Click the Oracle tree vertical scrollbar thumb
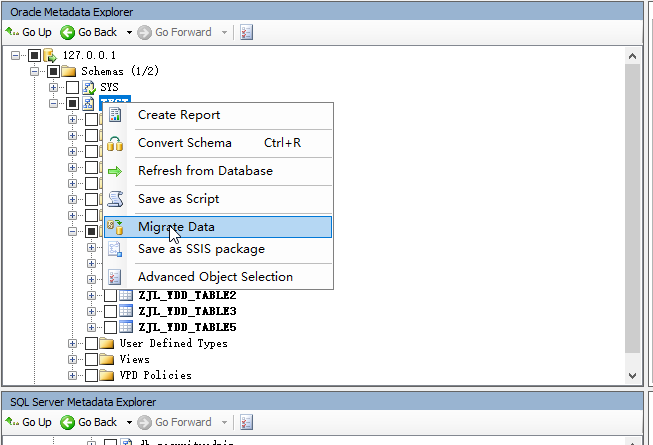 [632, 208]
